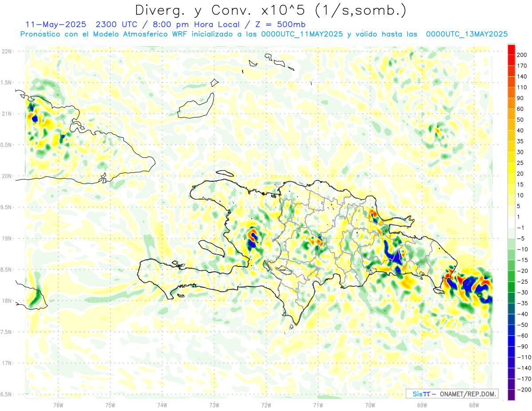
Task: Click the "19N" latitude label
Action: pos(7,239)
